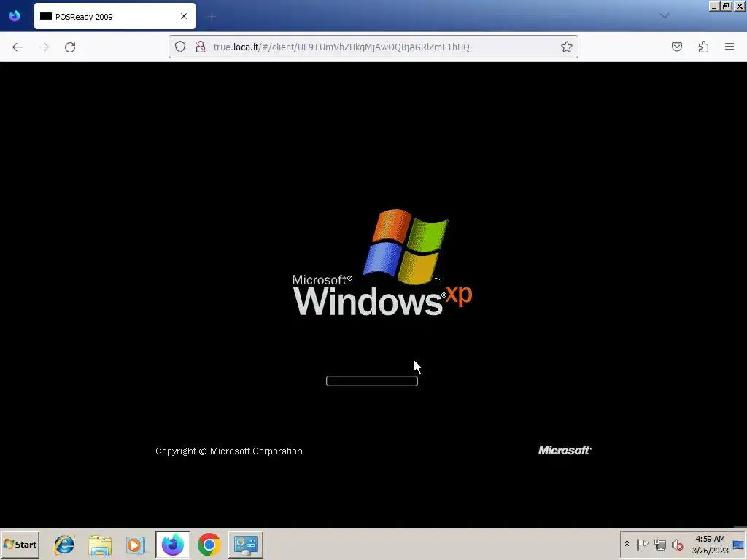
Task: Open the tracking protection shield icon
Action: tap(180, 47)
